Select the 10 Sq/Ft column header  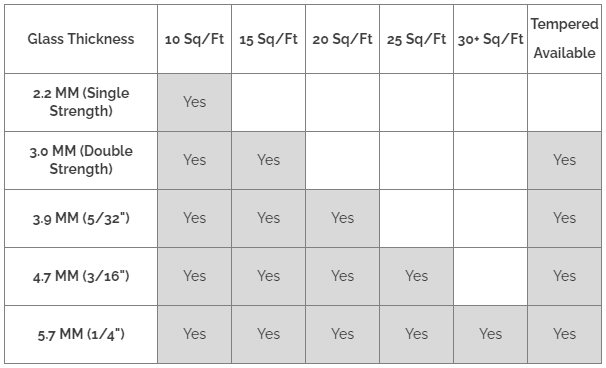pyautogui.click(x=194, y=39)
